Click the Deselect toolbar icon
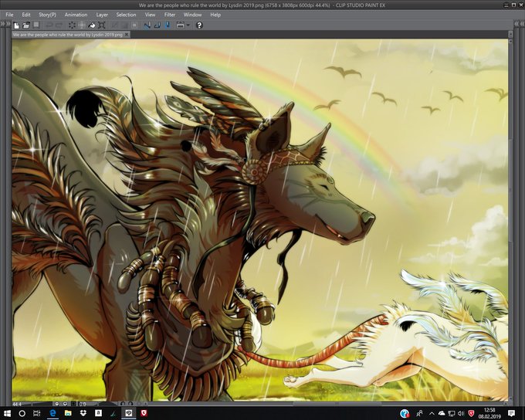This screenshot has width=525, height=420. pyautogui.click(x=124, y=25)
